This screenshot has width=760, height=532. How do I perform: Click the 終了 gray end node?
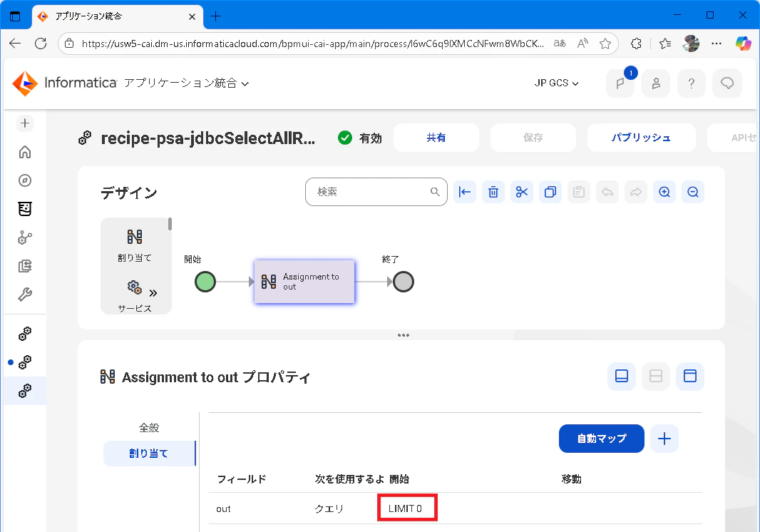point(404,282)
